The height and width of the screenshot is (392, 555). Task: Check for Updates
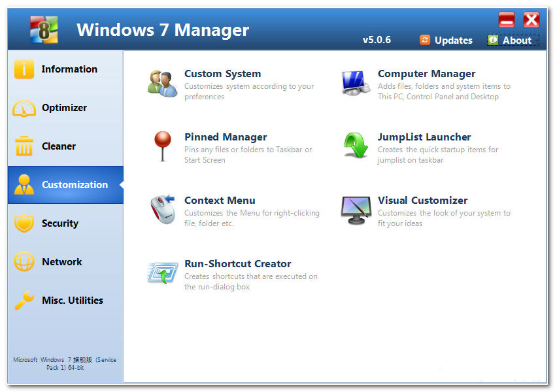[454, 41]
